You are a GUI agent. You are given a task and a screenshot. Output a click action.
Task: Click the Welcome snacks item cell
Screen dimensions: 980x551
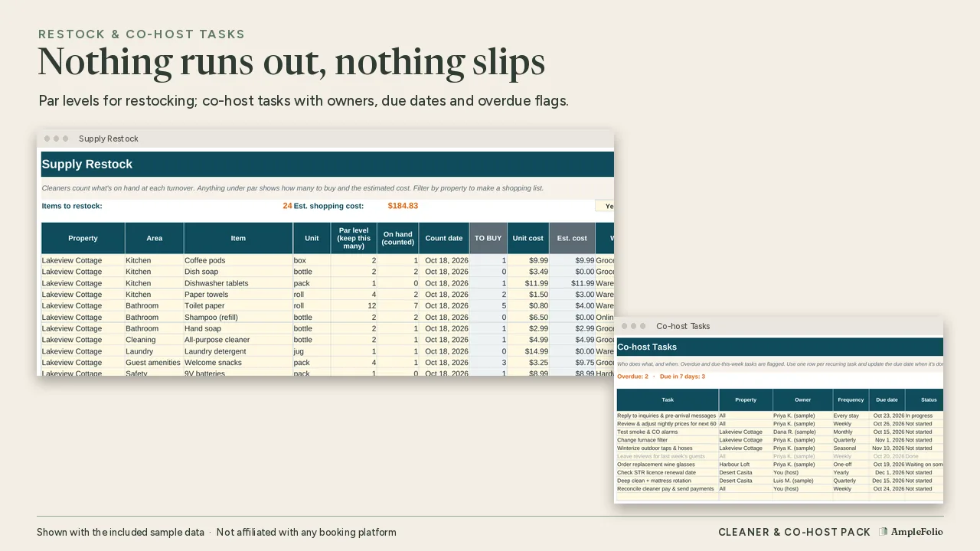pyautogui.click(x=238, y=363)
